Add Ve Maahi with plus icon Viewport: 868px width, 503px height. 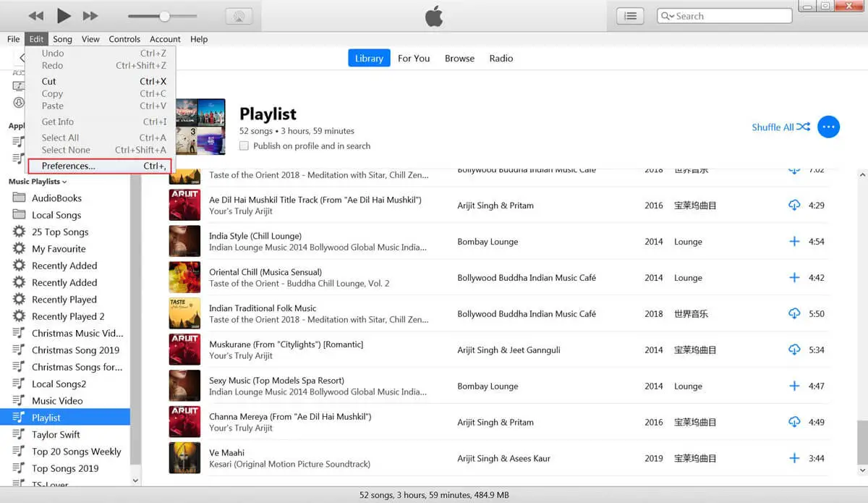(x=794, y=459)
